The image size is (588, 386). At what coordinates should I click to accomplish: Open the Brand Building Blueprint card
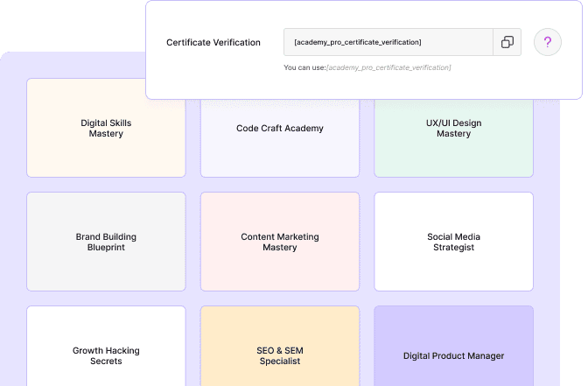point(106,242)
